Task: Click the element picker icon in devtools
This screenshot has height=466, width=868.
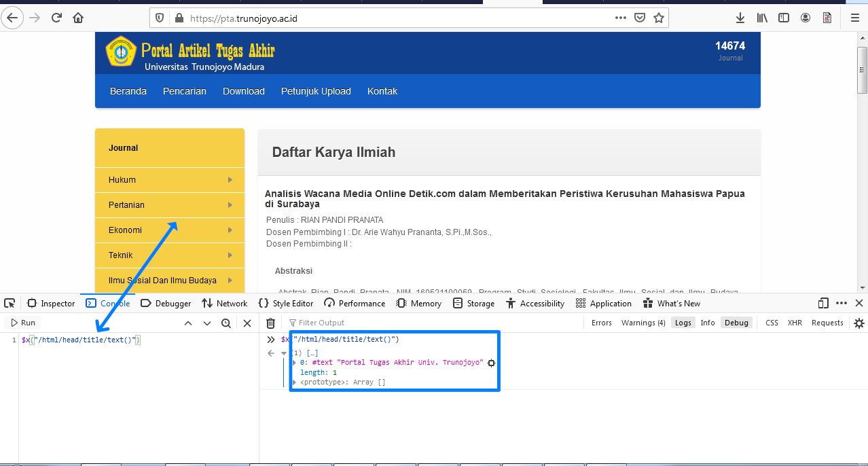Action: pos(10,303)
